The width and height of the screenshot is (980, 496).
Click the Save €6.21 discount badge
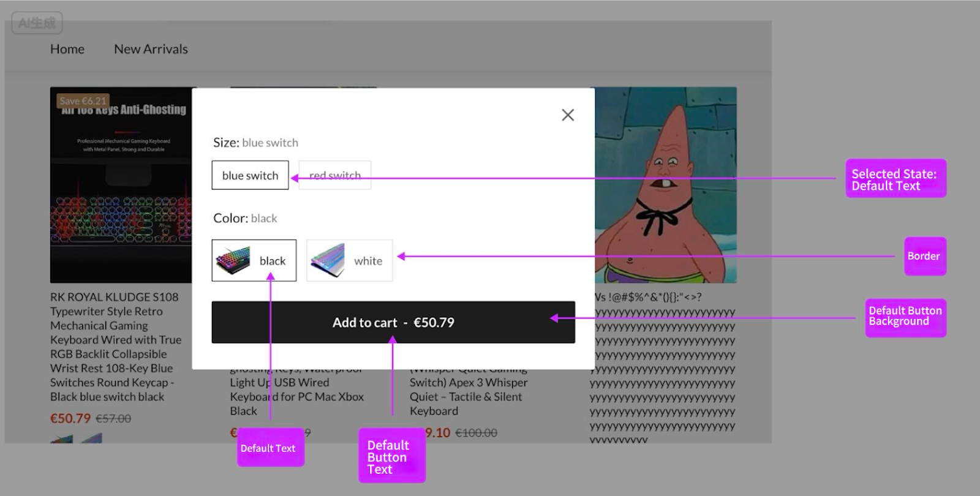[83, 101]
